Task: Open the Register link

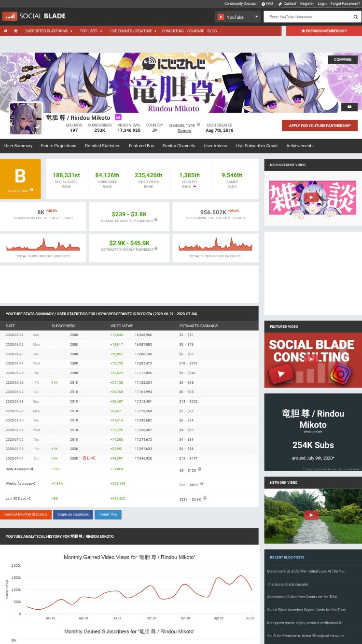Action: pos(307,3)
